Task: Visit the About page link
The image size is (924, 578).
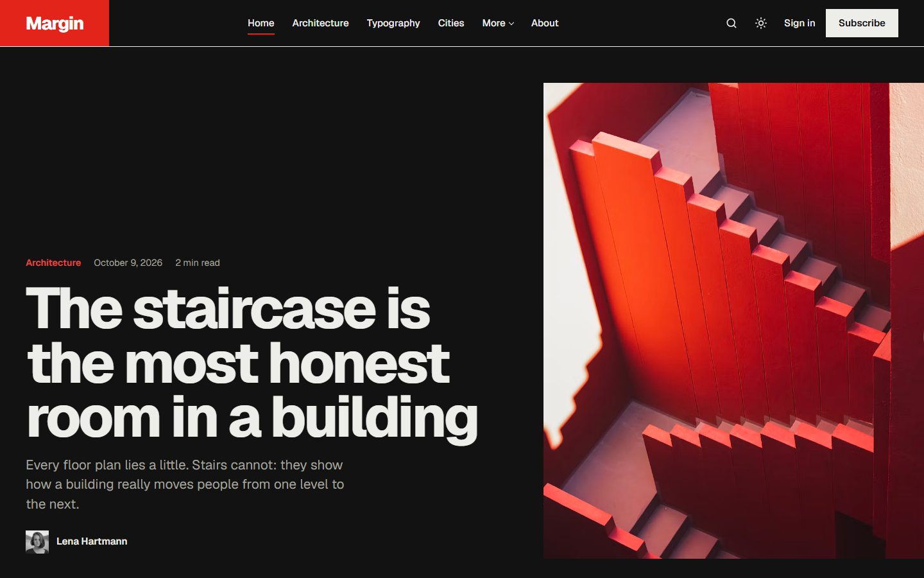Action: 545,23
